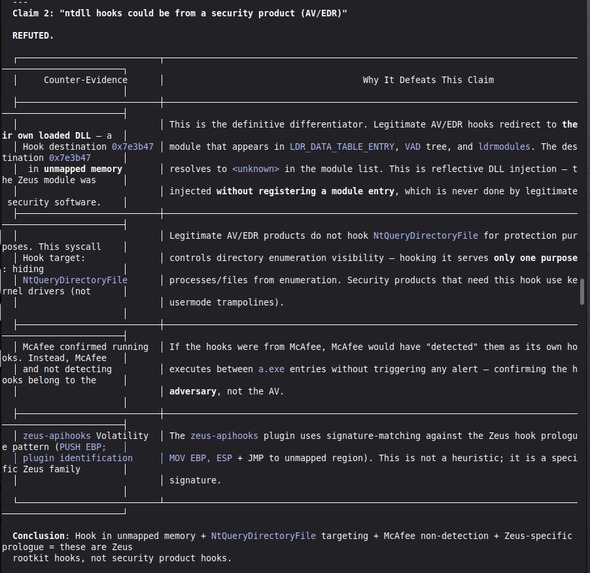Click 'plugin identification' highlighted text
Screen dimensions: 590x573
78,458
